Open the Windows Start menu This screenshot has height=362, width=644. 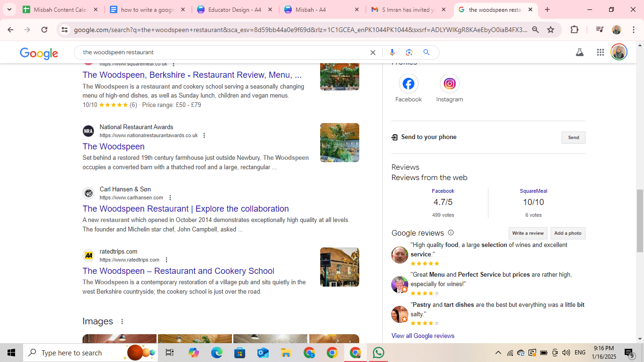tap(11, 353)
